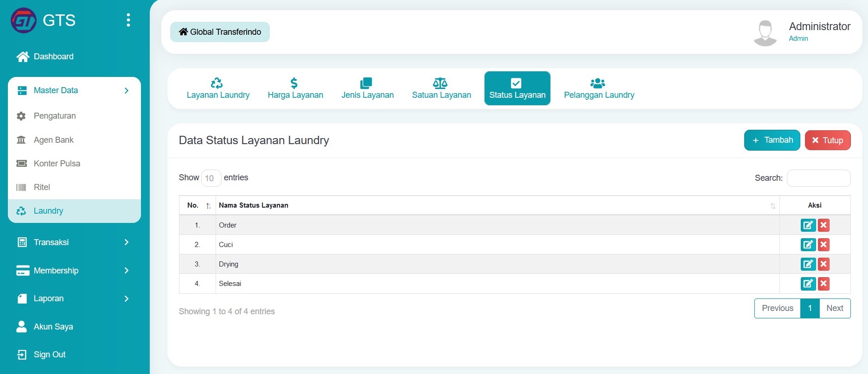This screenshot has height=374, width=868.
Task: Open the three-dot sidebar menu
Action: click(128, 20)
